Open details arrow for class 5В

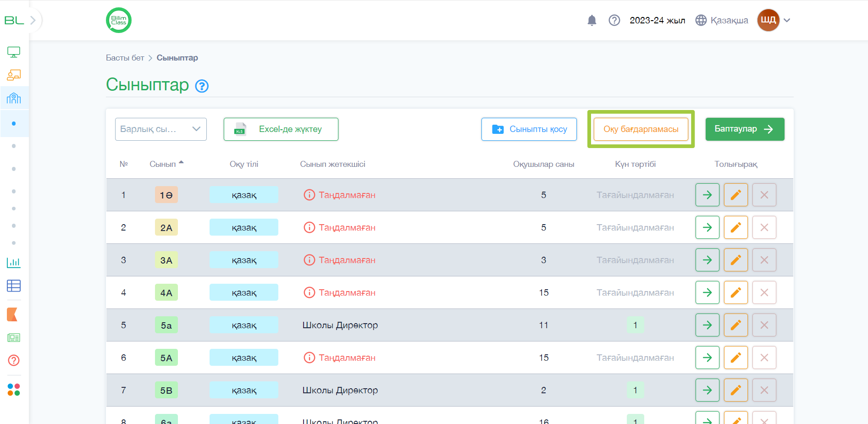click(x=708, y=390)
